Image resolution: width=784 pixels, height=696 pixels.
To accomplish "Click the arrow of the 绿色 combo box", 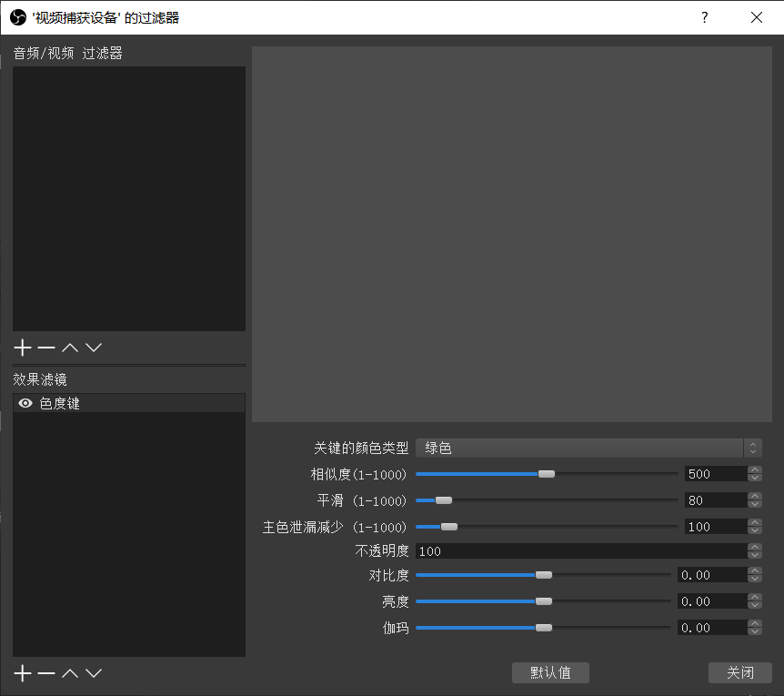I will [753, 448].
